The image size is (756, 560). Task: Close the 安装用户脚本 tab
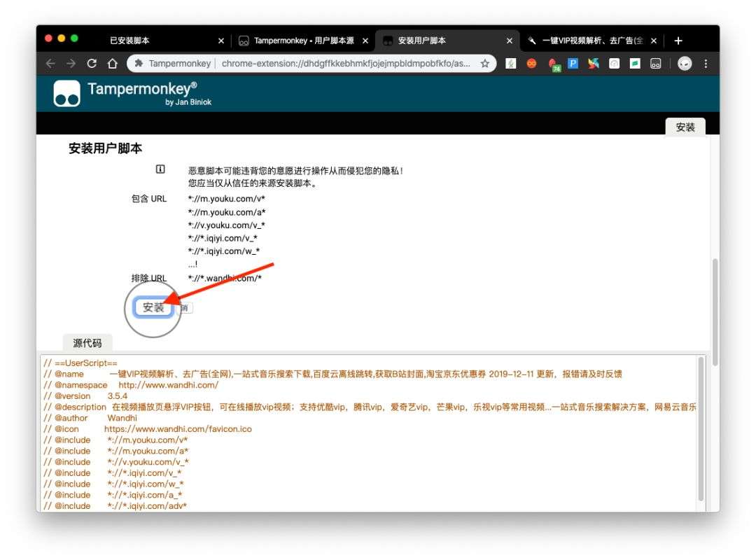click(x=509, y=41)
